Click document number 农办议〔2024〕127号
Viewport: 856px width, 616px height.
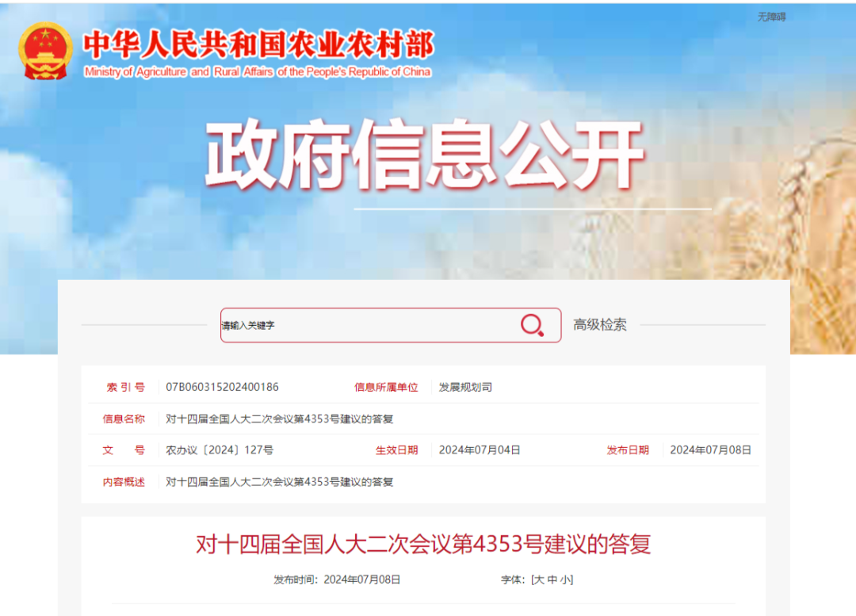tap(220, 450)
